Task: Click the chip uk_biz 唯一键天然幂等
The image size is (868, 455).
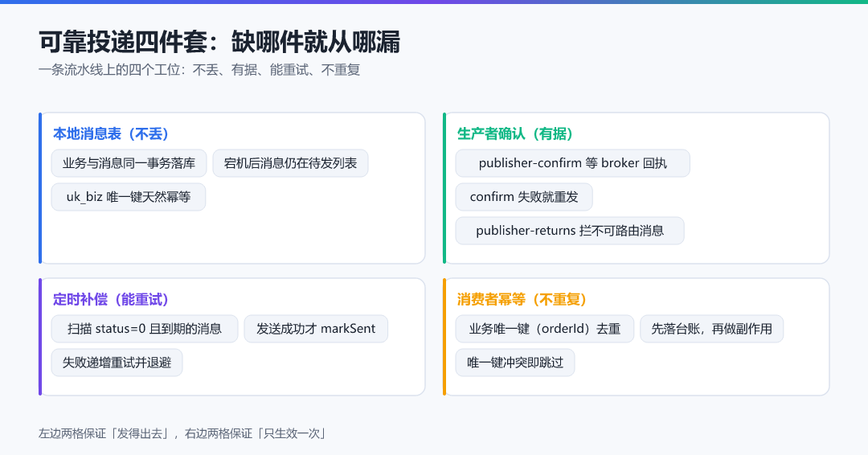Action: 129,197
